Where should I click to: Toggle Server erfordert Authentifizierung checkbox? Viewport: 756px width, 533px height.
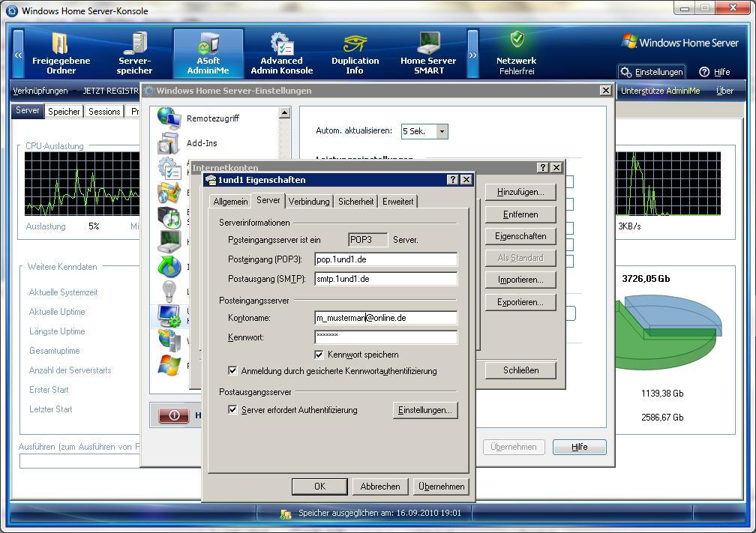(x=232, y=409)
